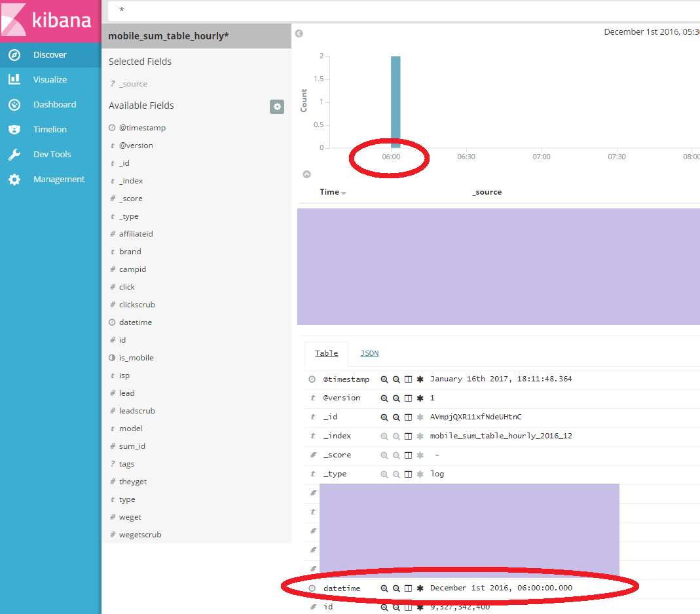Collapse the fields sidebar with arrow
Screen dimensions: 700x614
pyautogui.click(x=299, y=33)
